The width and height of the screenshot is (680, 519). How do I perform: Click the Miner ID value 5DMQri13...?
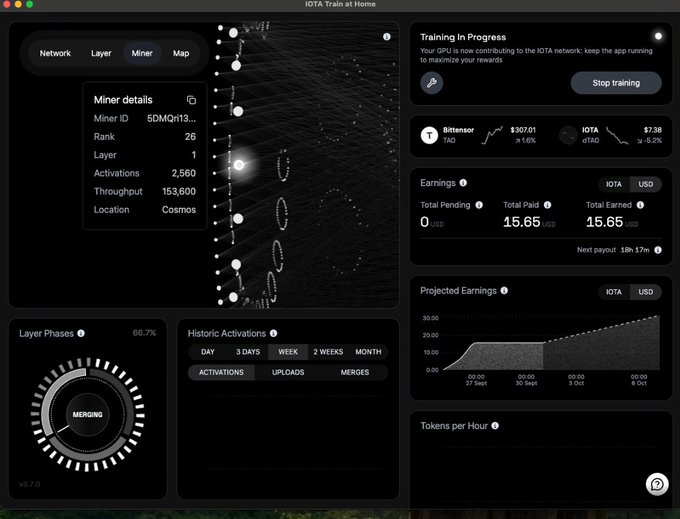(171, 118)
